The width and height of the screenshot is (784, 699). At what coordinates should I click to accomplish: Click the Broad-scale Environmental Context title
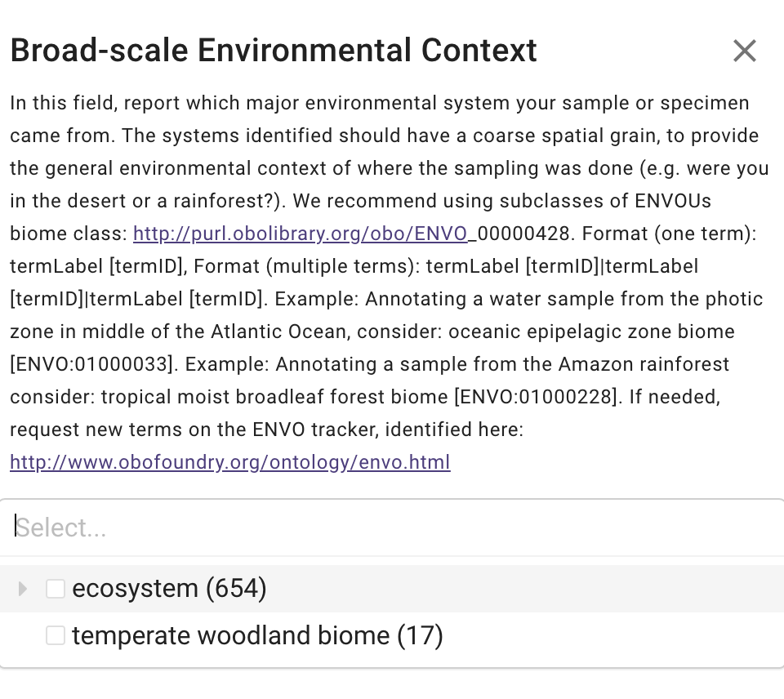point(273,50)
